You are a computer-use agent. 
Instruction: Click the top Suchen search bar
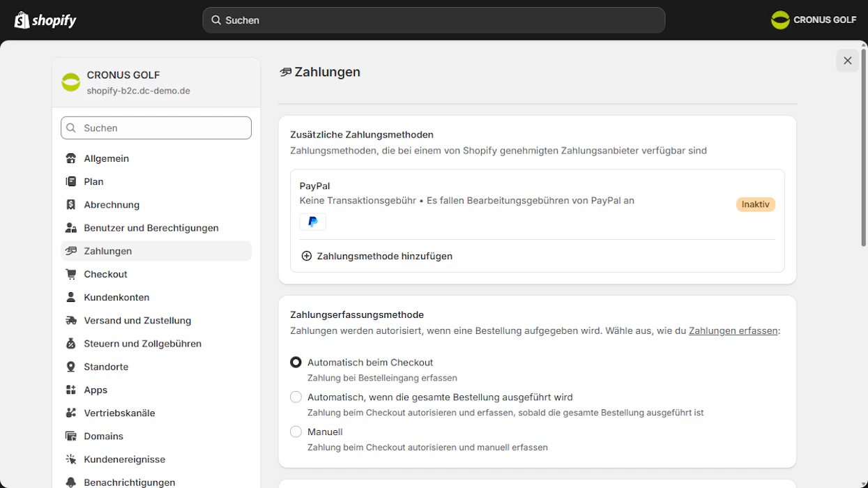pyautogui.click(x=434, y=20)
